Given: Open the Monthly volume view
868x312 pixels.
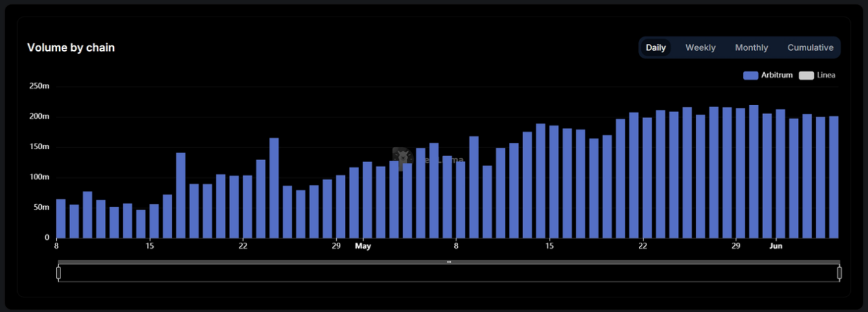Looking at the screenshot, I should click(x=751, y=47).
